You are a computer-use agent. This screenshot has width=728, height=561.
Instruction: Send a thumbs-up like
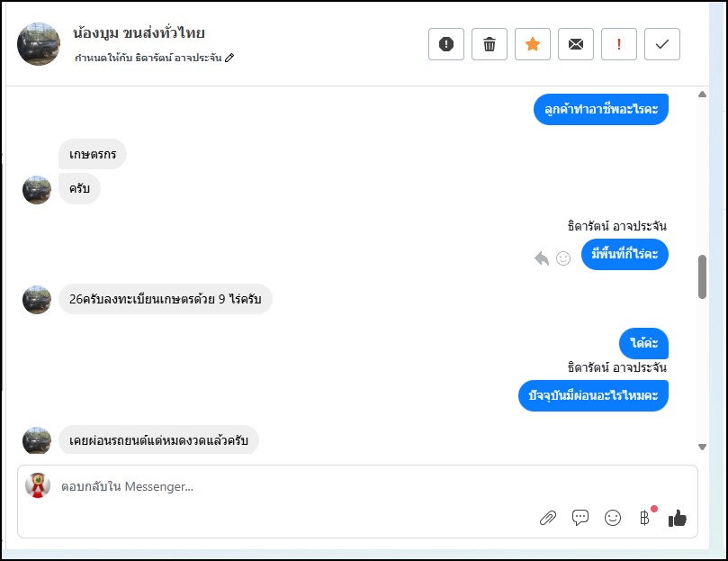pos(678,518)
